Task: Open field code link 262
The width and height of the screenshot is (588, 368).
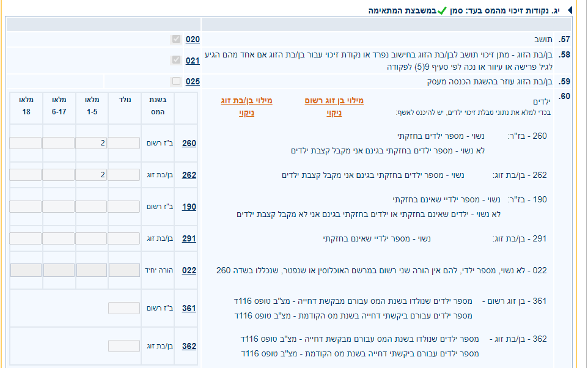Action: [x=189, y=175]
